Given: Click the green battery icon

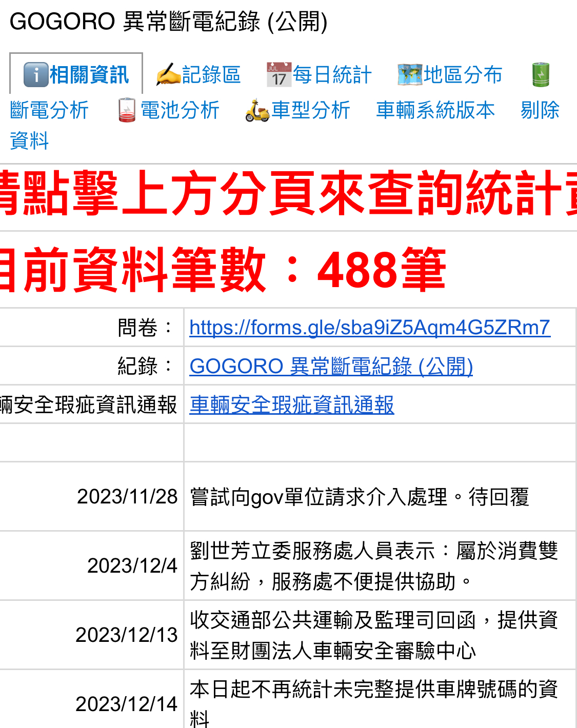Looking at the screenshot, I should 541,75.
